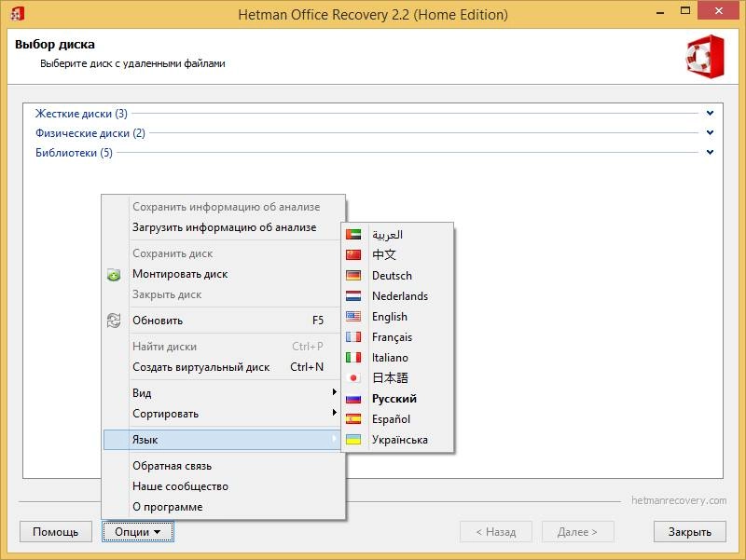The width and height of the screenshot is (746, 560).
Task: Click the Жесткие диски (3) header
Action: 81,113
